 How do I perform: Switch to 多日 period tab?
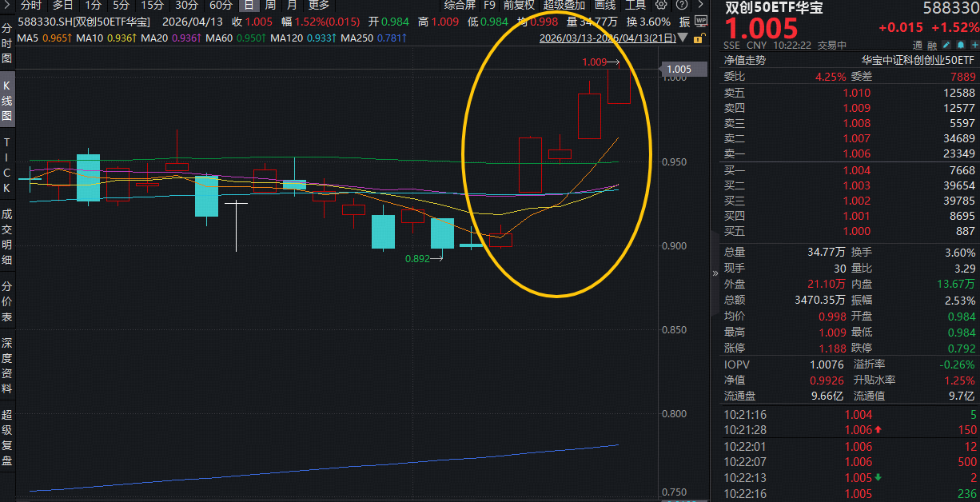pos(63,5)
